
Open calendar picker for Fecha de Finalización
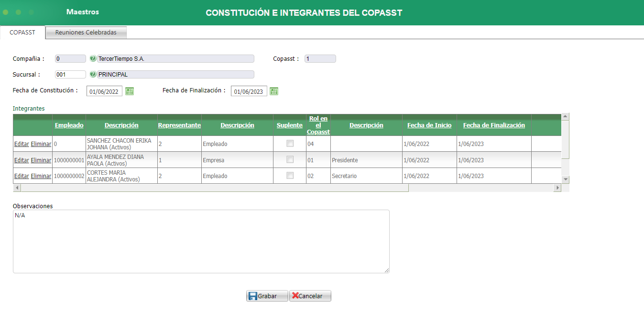[x=273, y=90]
